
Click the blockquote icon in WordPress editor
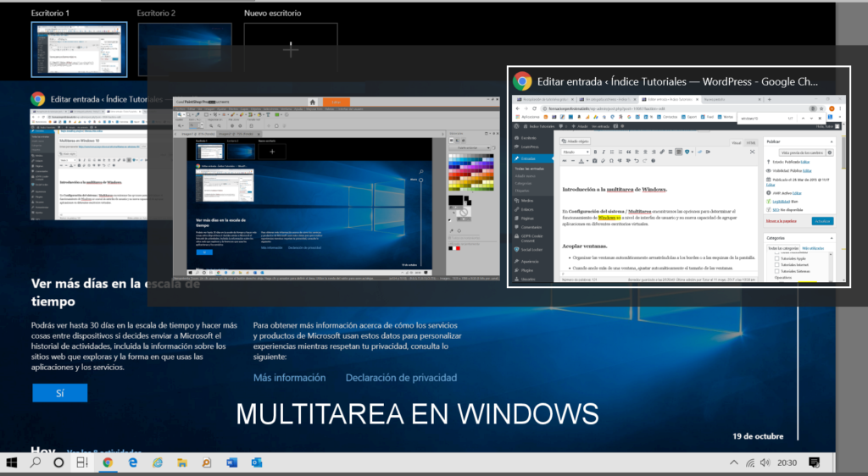click(x=628, y=152)
